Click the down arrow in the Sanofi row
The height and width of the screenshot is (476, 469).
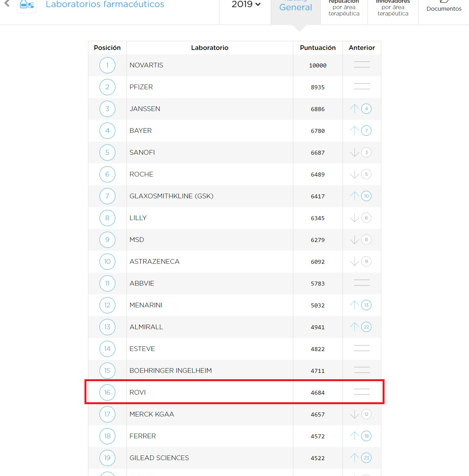[354, 153]
